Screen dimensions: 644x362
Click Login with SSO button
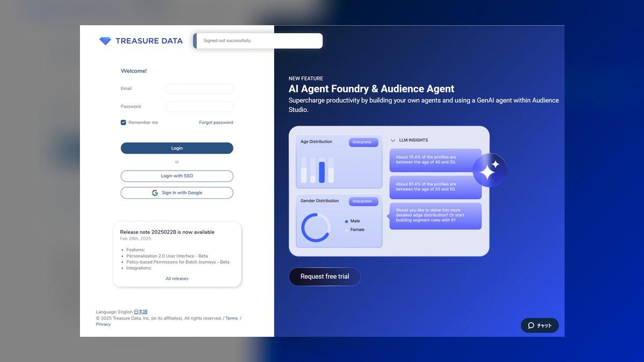(177, 176)
